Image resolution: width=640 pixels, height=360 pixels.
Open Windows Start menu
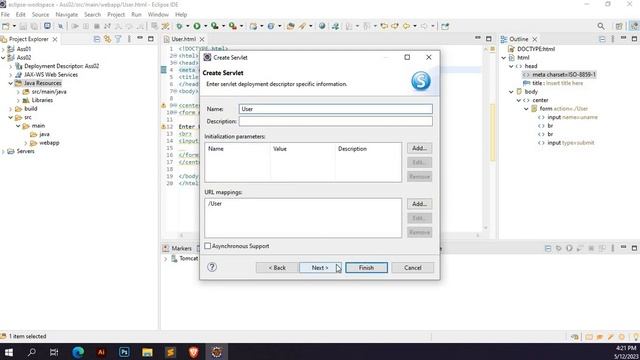click(8, 351)
